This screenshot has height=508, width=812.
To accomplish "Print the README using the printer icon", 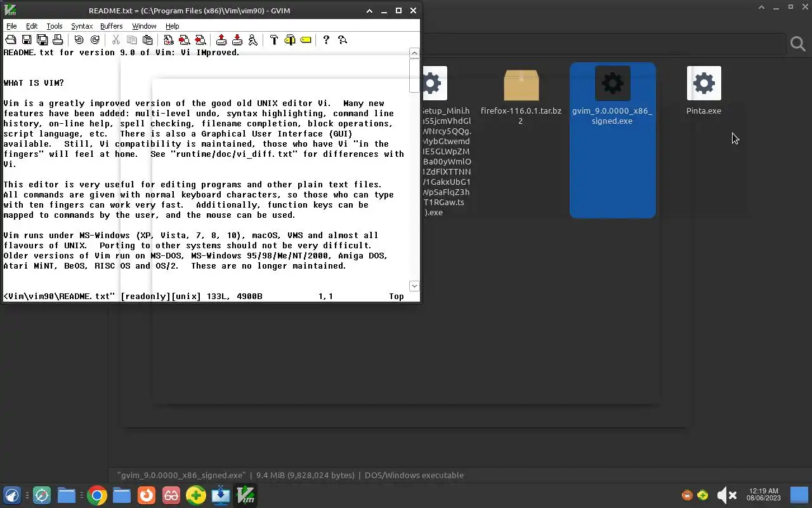I will point(58,40).
